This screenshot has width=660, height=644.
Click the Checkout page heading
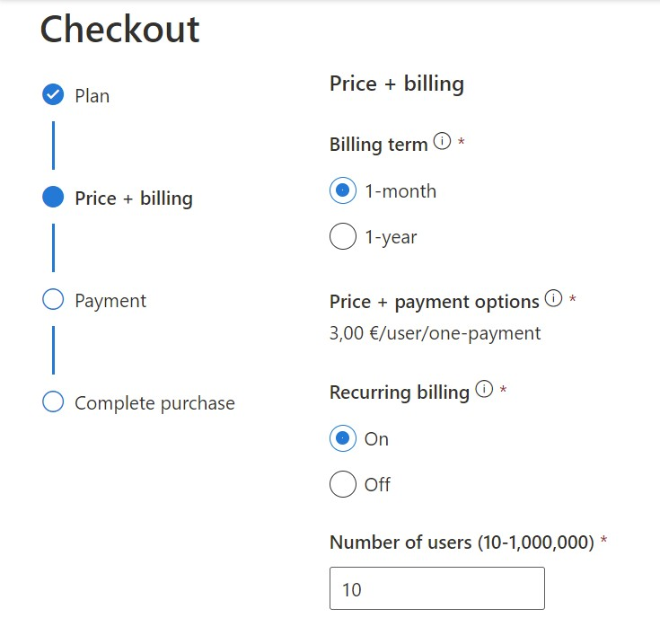pyautogui.click(x=119, y=29)
